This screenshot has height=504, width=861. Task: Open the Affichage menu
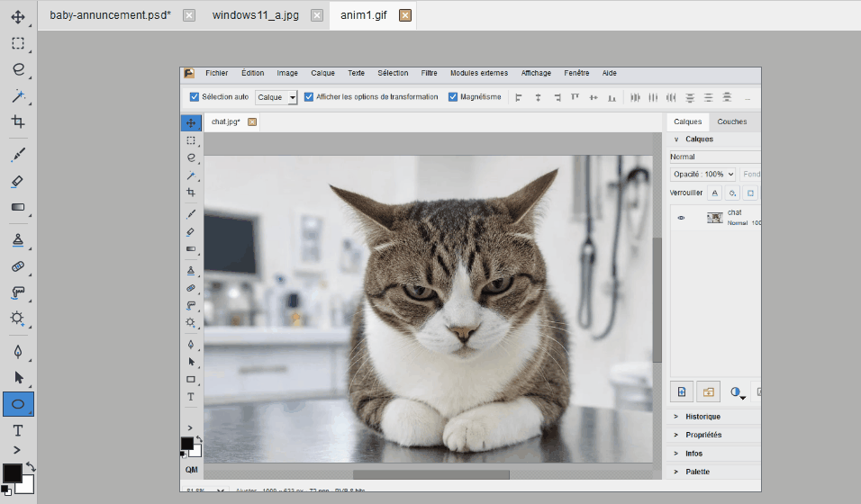536,73
